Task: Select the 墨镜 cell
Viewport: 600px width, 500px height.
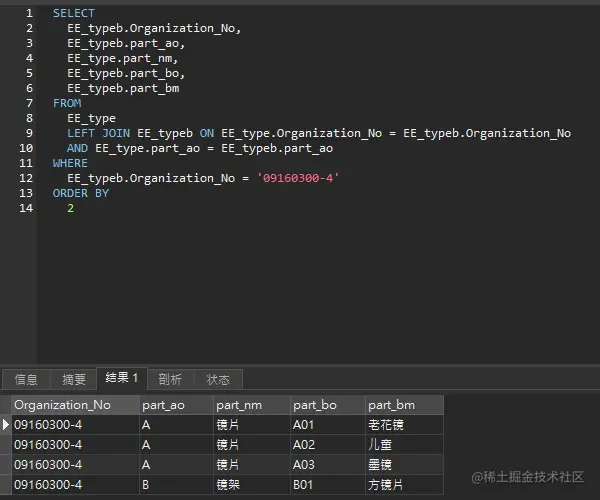Action: point(405,465)
